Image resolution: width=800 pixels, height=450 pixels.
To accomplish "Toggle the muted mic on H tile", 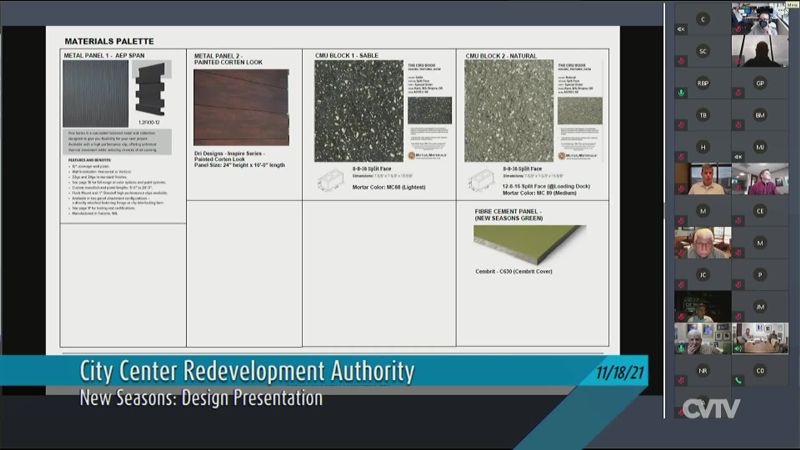I will point(681,157).
